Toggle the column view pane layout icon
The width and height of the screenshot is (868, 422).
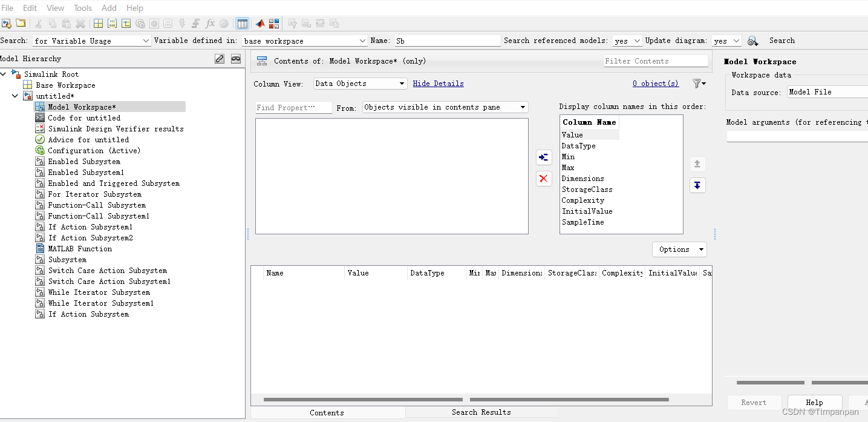(x=242, y=23)
